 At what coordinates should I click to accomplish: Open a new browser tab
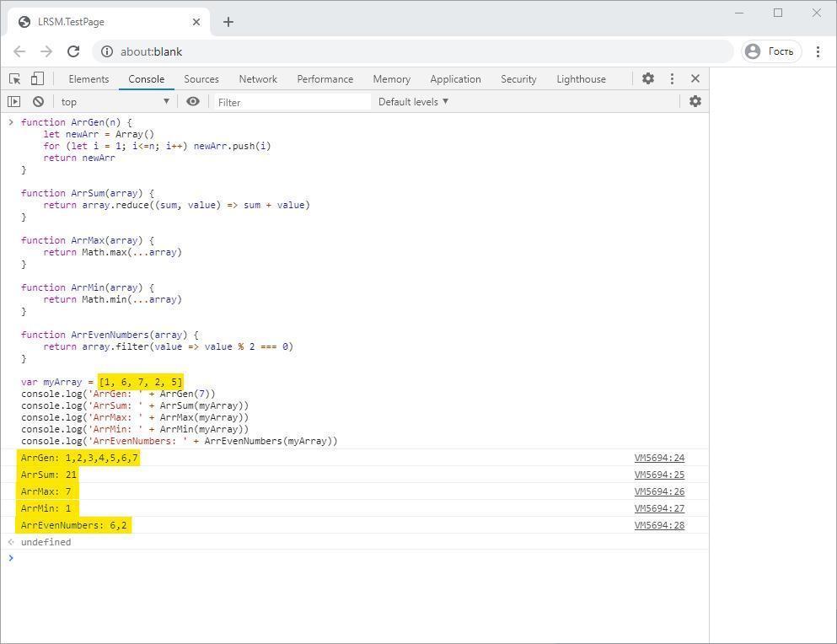coord(228,22)
